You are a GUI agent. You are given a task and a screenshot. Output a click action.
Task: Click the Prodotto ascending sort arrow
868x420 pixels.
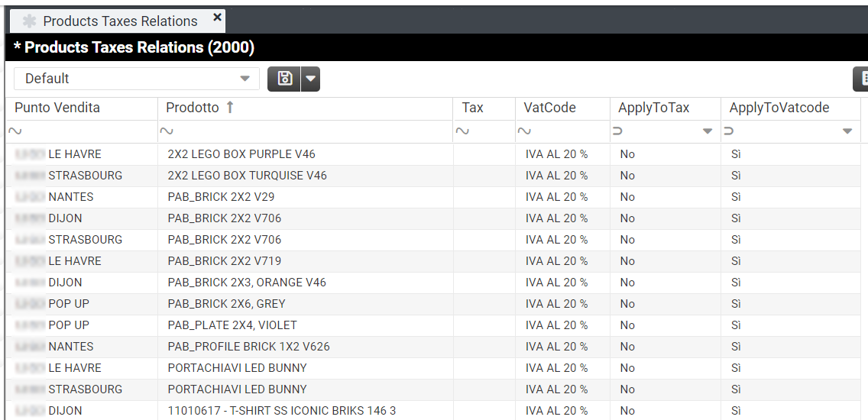click(x=230, y=108)
